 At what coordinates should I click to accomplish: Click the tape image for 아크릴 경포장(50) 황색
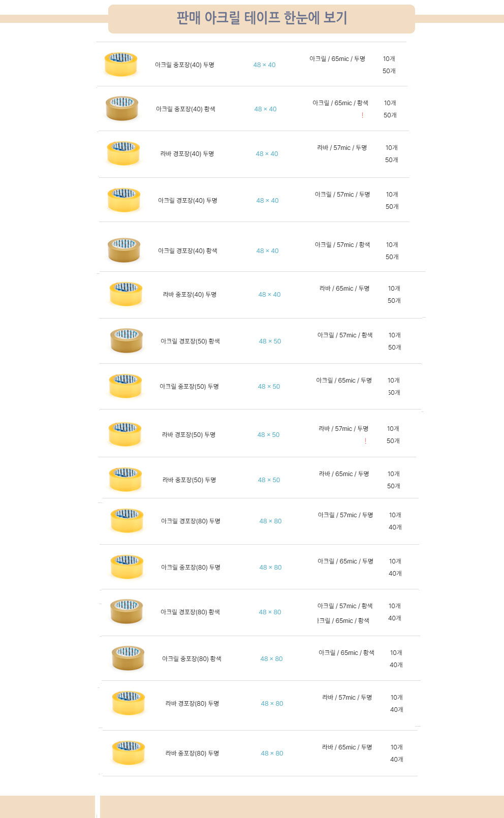(x=127, y=340)
